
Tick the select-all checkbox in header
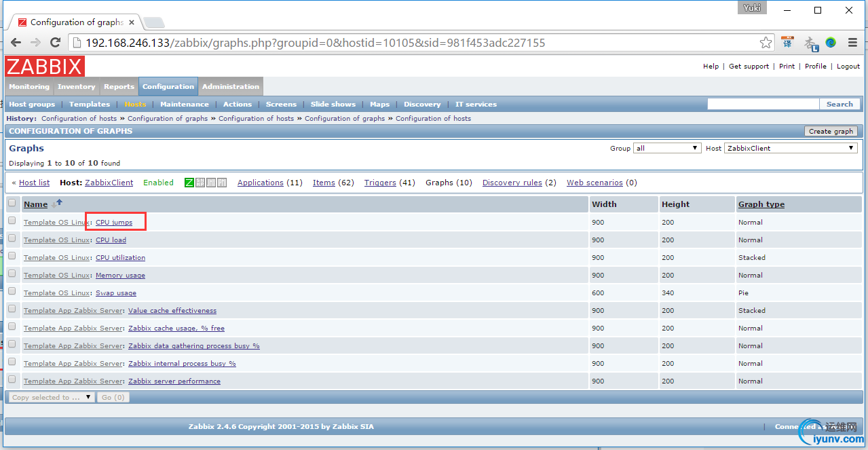click(x=12, y=203)
